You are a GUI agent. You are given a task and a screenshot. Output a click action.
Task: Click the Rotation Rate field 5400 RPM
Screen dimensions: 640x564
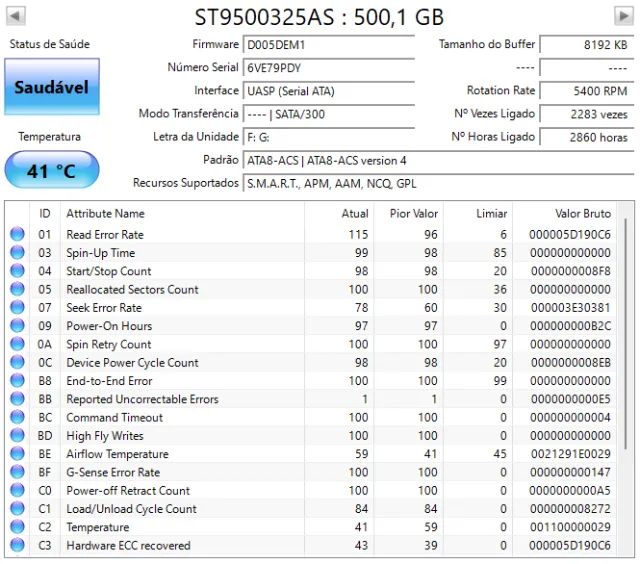pyautogui.click(x=587, y=91)
